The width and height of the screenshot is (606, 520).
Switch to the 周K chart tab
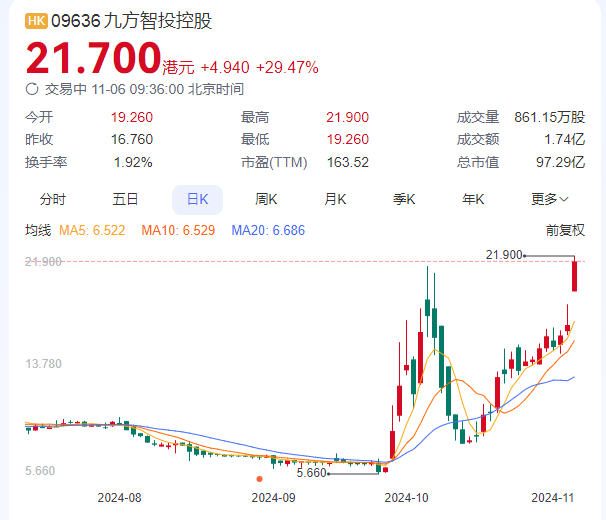[266, 199]
